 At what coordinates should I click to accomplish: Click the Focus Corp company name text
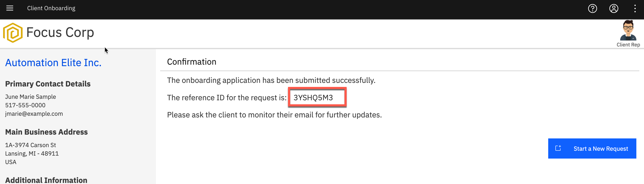[60, 32]
